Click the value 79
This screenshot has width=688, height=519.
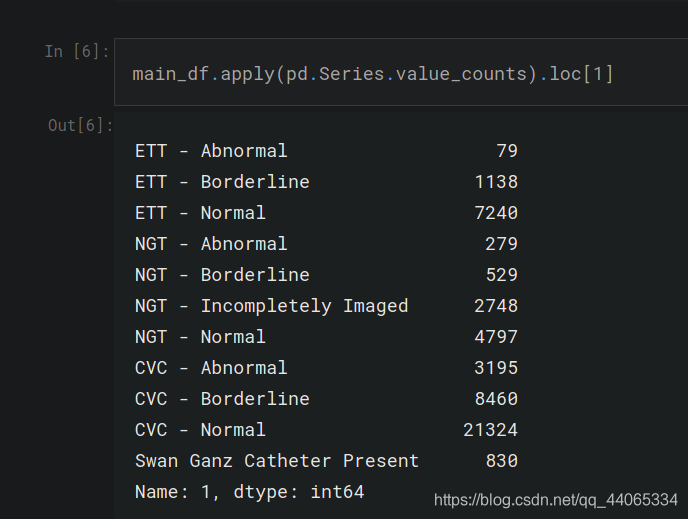[x=507, y=151]
